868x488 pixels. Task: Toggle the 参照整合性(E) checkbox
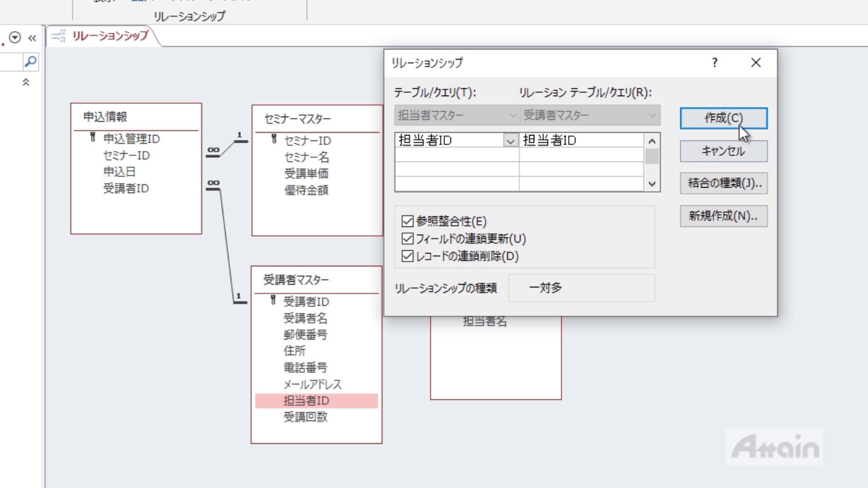[x=408, y=221]
